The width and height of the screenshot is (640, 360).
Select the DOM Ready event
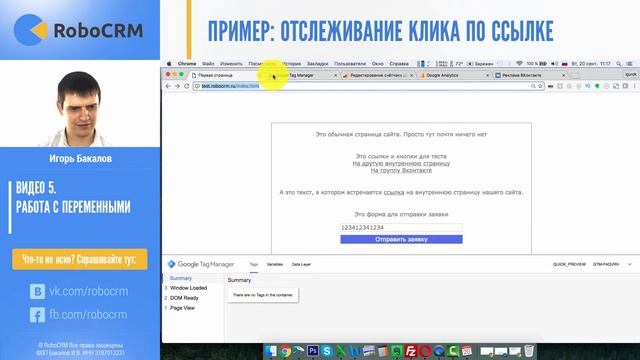(x=184, y=298)
